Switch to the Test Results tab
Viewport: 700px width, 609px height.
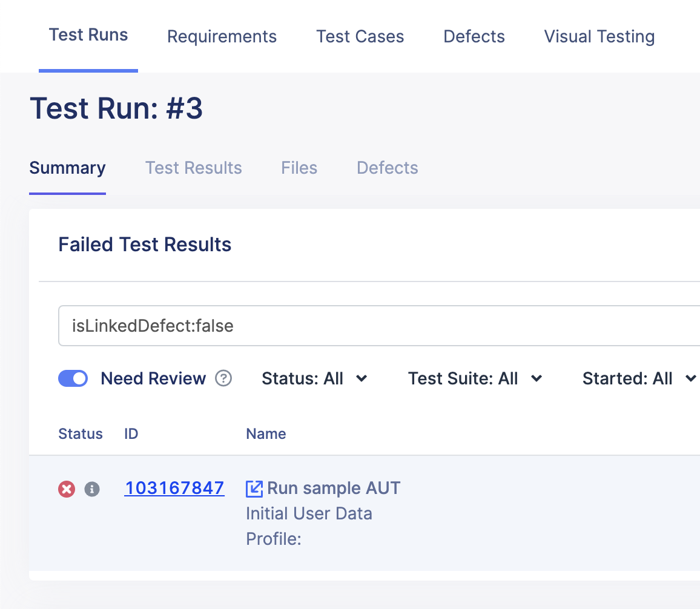click(193, 168)
